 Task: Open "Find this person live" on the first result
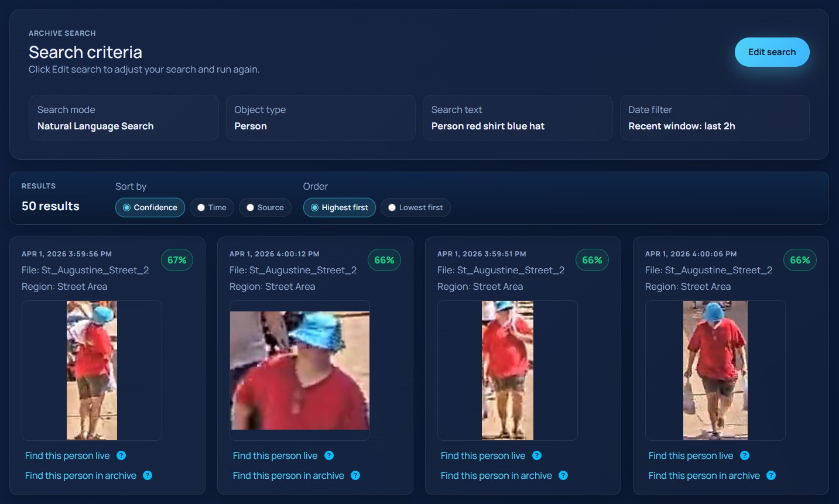click(67, 455)
